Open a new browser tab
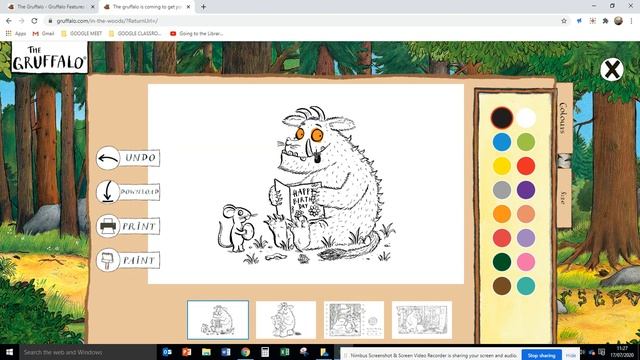 [x=203, y=7]
